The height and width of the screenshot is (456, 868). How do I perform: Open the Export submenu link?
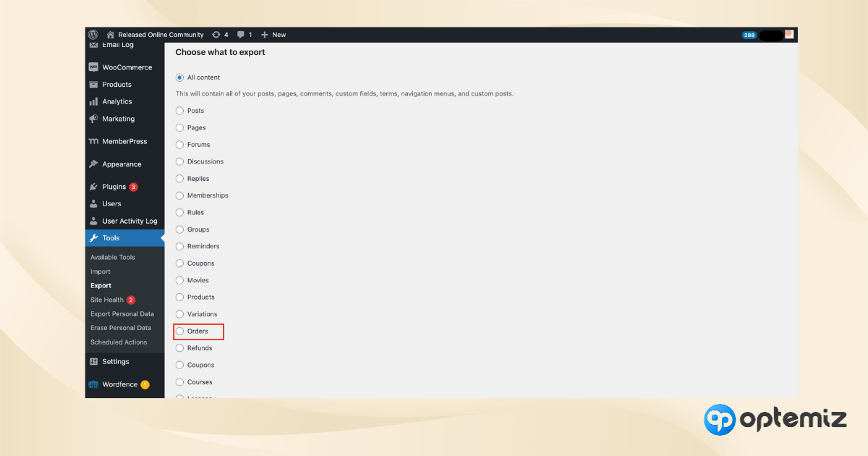(x=101, y=286)
